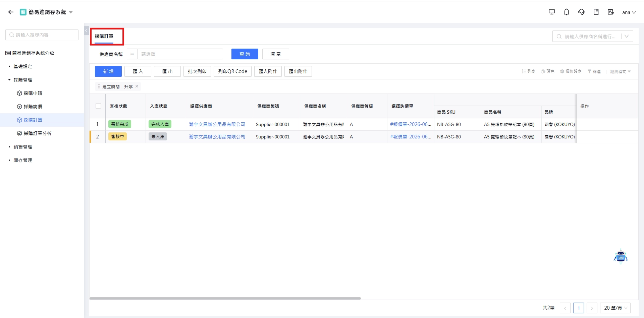Click the sidebar search input field
Screen dimensions: 644x318
(x=42, y=35)
